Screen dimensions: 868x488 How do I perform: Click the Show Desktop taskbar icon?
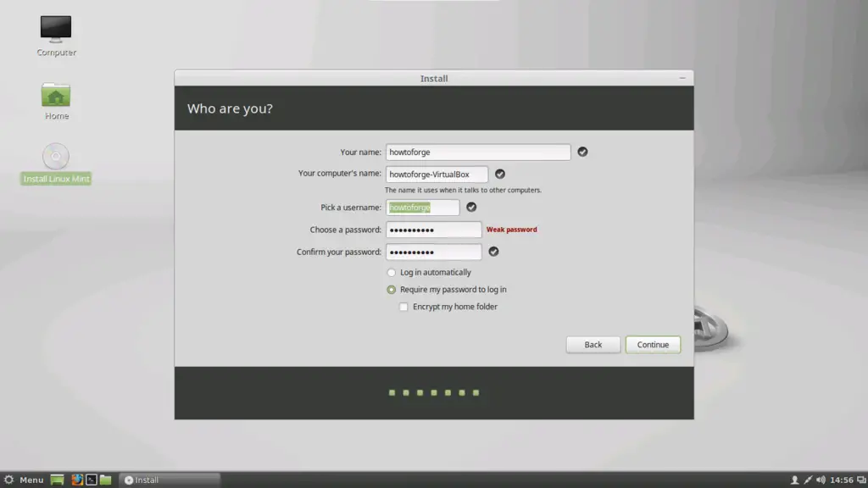[57, 480]
